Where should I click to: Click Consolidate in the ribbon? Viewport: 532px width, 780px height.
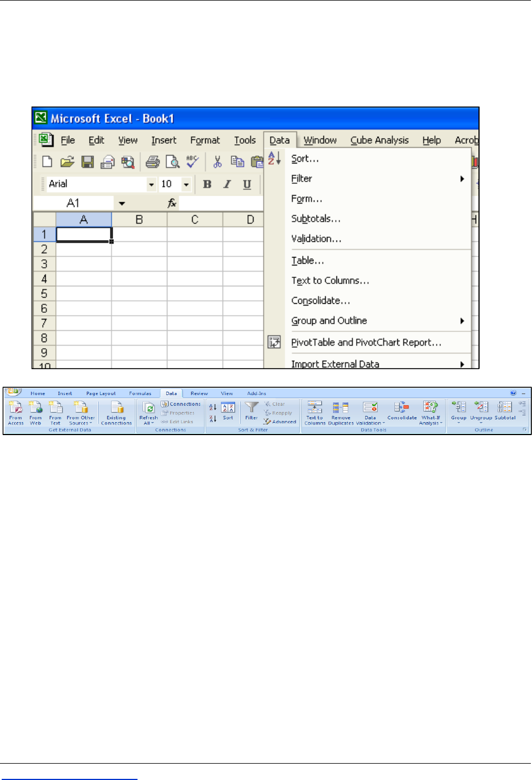tap(402, 411)
